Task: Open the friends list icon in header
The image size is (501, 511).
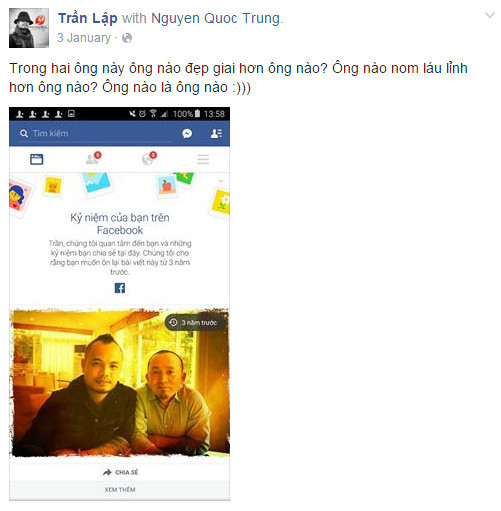Action: pos(216,133)
